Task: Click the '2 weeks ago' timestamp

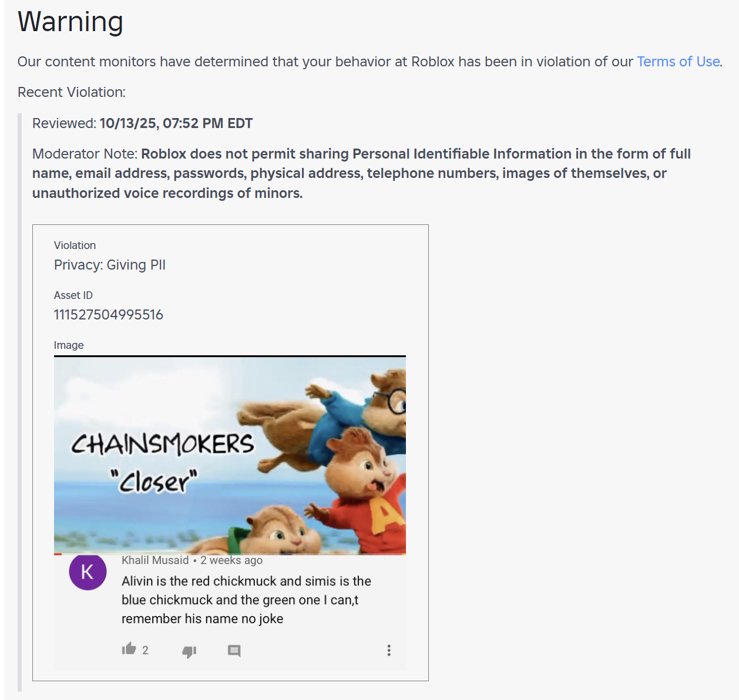Action: (x=231, y=560)
